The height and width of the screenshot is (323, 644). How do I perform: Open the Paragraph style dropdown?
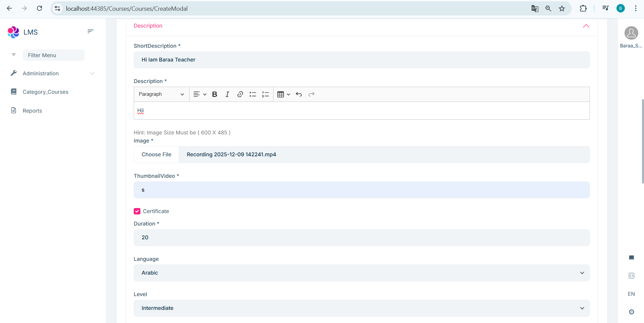tap(161, 94)
